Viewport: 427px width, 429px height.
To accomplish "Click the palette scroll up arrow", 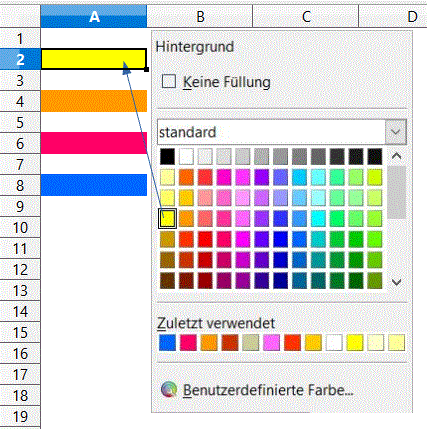I will click(x=396, y=156).
